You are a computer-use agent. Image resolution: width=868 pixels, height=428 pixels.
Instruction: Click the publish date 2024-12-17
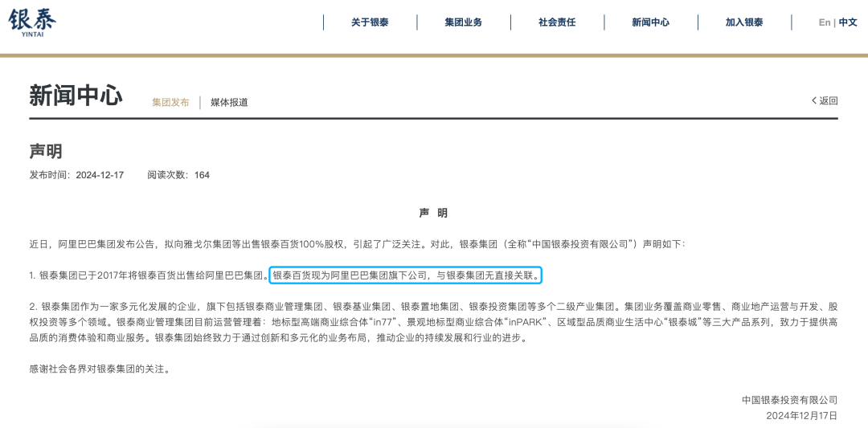(x=100, y=174)
